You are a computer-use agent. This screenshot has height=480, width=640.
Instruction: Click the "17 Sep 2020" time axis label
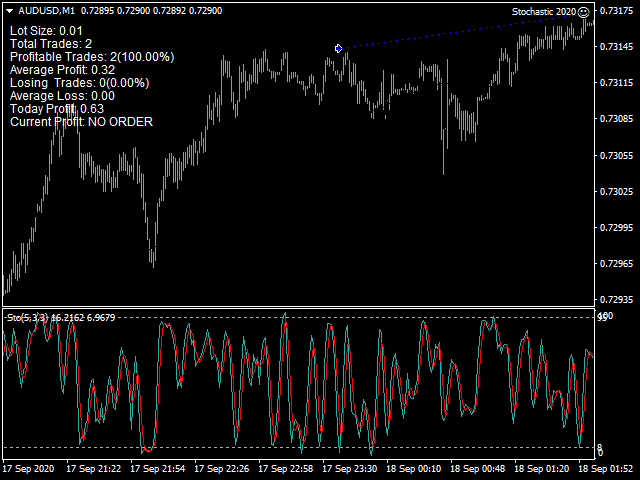(x=29, y=469)
